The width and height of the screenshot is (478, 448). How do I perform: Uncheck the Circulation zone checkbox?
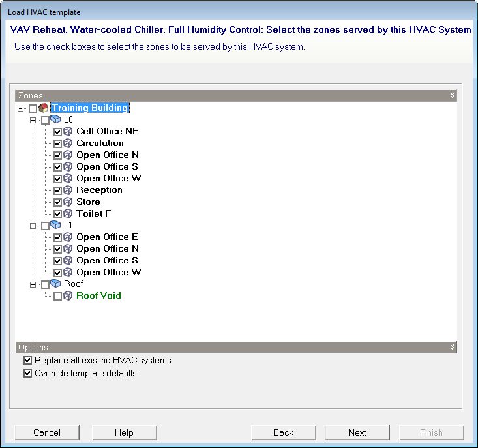click(x=57, y=143)
